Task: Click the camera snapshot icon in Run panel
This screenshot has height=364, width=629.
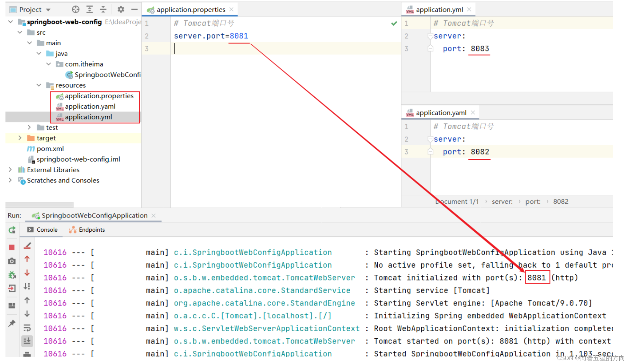Action: (12, 261)
